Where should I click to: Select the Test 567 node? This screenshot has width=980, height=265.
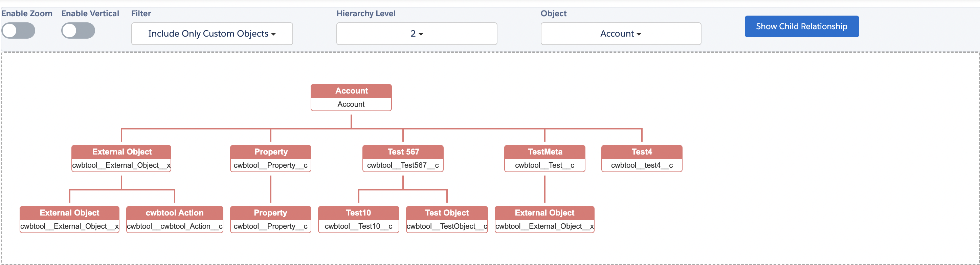(403, 158)
